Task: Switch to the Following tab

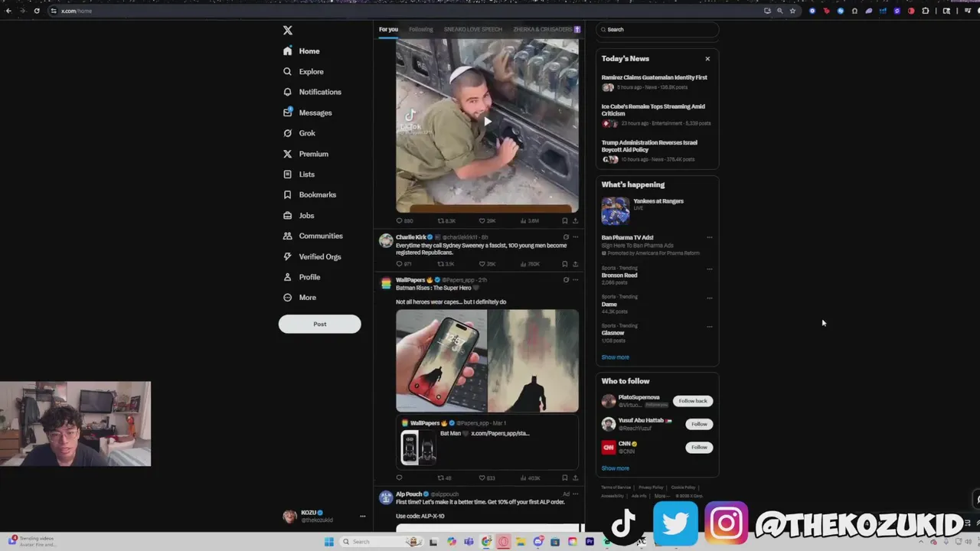Action: [x=421, y=30]
